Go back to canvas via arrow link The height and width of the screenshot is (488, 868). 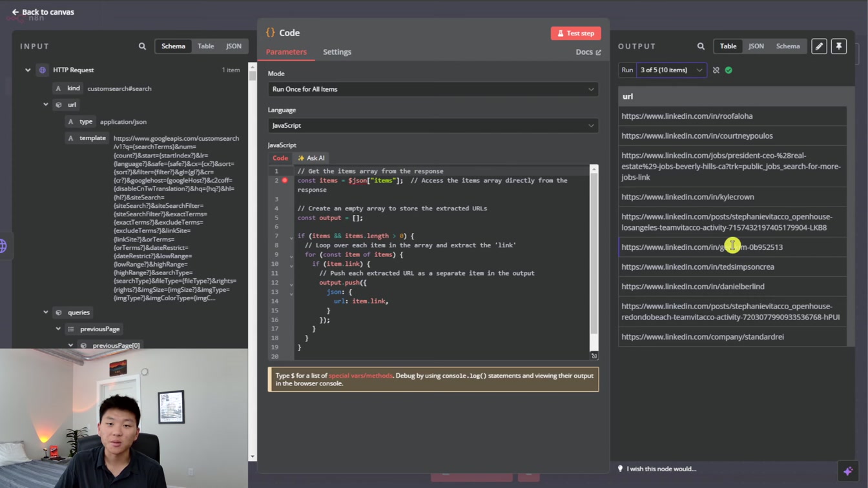coord(43,12)
